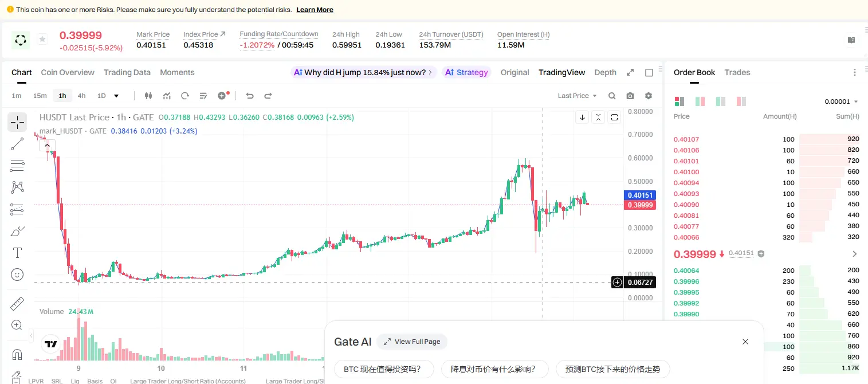Open the candlestick chart type menu
868x384 pixels.
[148, 96]
